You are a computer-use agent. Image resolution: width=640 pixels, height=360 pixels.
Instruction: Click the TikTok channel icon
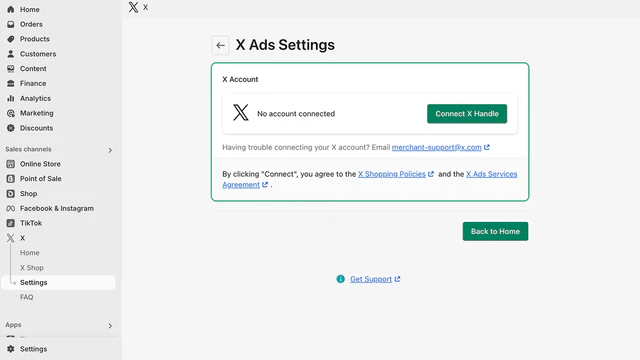tap(11, 223)
